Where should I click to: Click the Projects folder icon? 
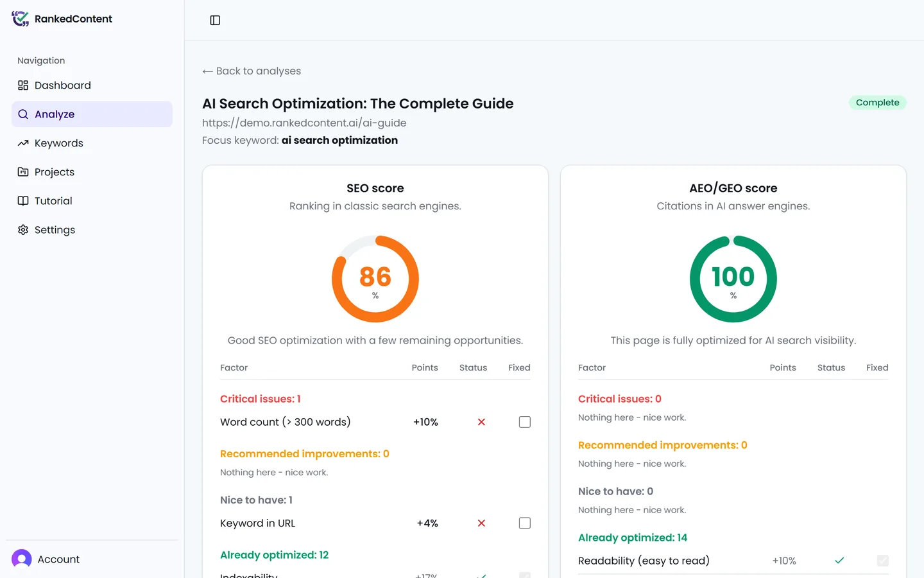23,172
